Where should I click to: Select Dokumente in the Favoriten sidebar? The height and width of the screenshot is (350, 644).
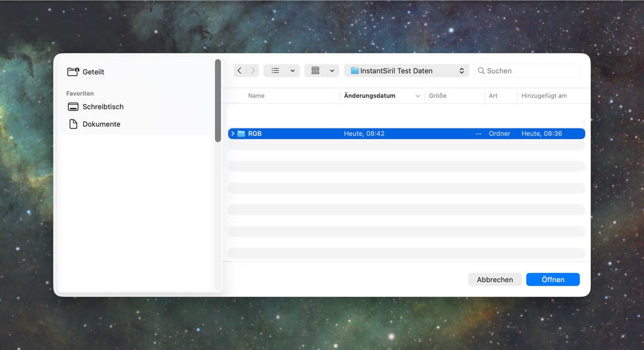click(x=94, y=124)
